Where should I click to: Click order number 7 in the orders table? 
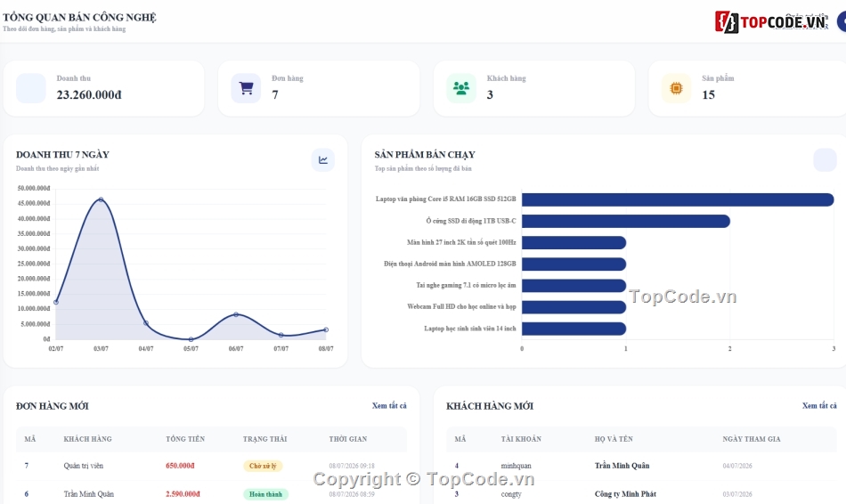click(x=27, y=466)
